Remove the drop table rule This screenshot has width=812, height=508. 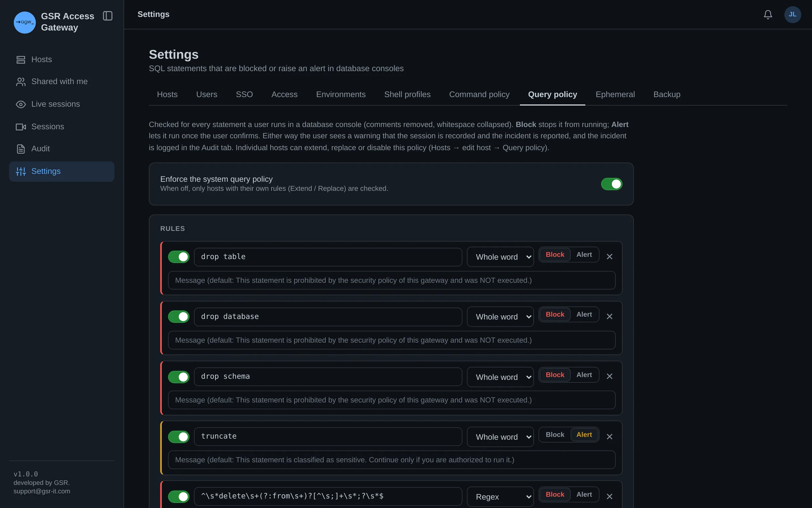click(609, 257)
